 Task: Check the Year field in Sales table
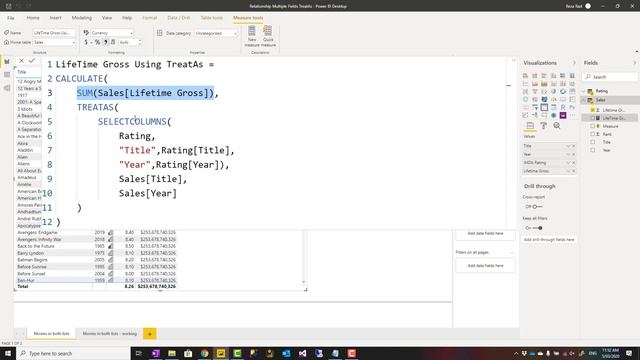coord(593,150)
